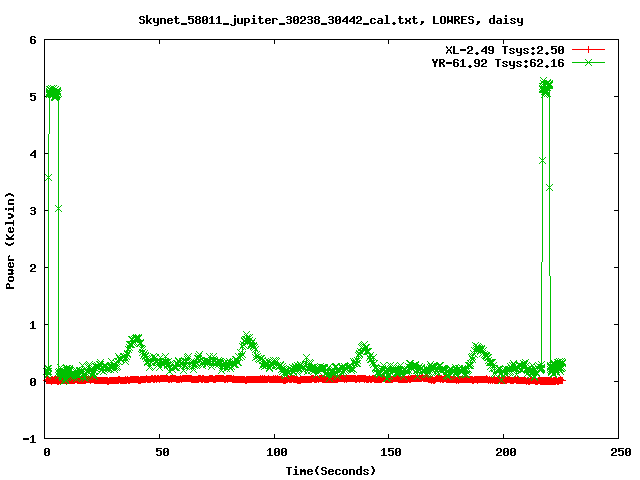The height and width of the screenshot is (480, 640).
Task: Click the y-axis tick label '4'
Action: [33, 154]
